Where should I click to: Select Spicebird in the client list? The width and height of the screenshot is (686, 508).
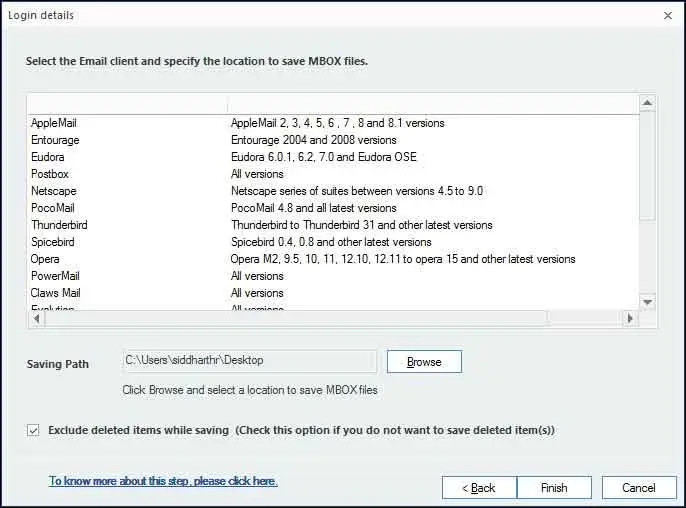53,242
